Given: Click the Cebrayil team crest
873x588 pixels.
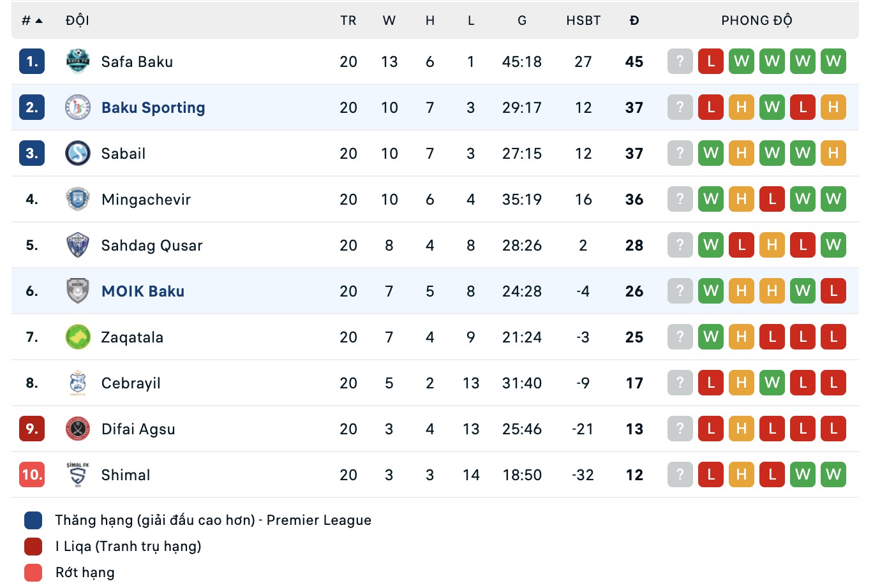Looking at the screenshot, I should pos(78,383).
